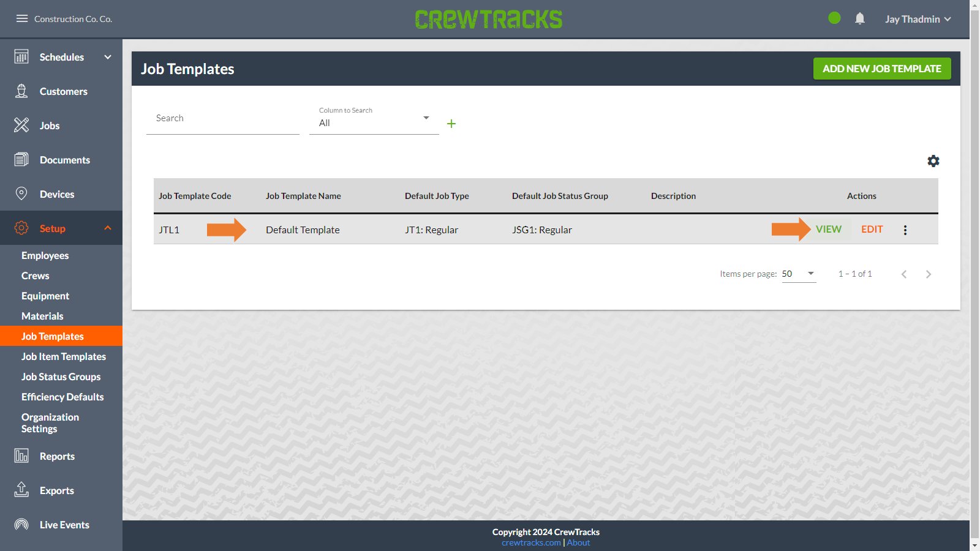Open Job Item Templates under Setup
The image size is (980, 551).
64,356
